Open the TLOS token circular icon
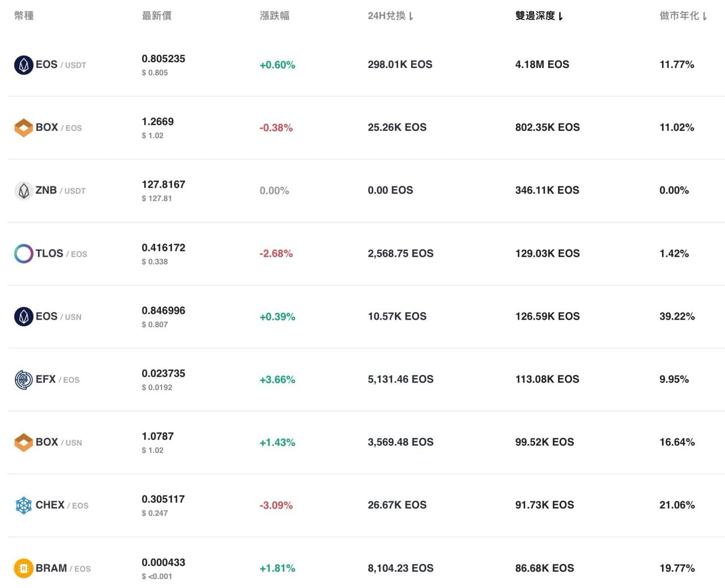Image resolution: width=725 pixels, height=588 pixels. pyautogui.click(x=24, y=253)
